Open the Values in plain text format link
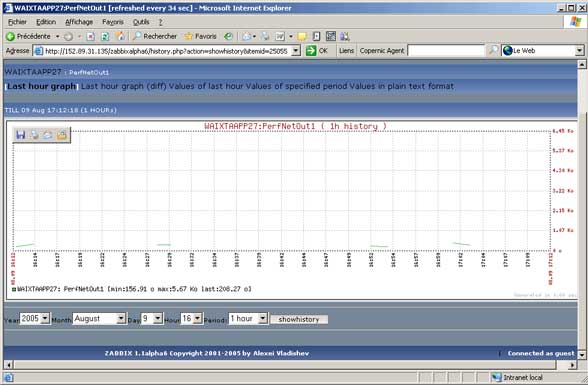Image resolution: width=588 pixels, height=385 pixels. click(402, 86)
